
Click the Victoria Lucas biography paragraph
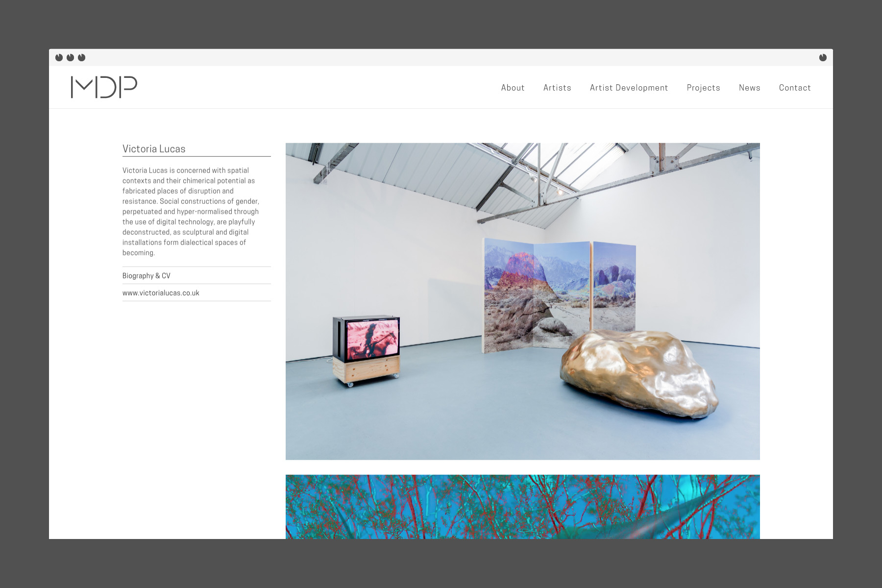(x=191, y=212)
